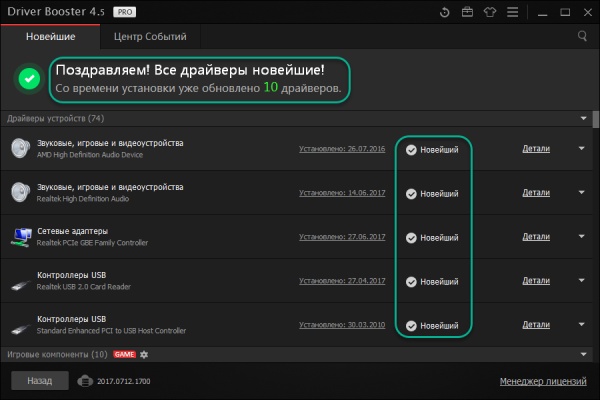
Task: Open dropdown arrow for Realtek High Definition Audio row
Action: tap(581, 192)
